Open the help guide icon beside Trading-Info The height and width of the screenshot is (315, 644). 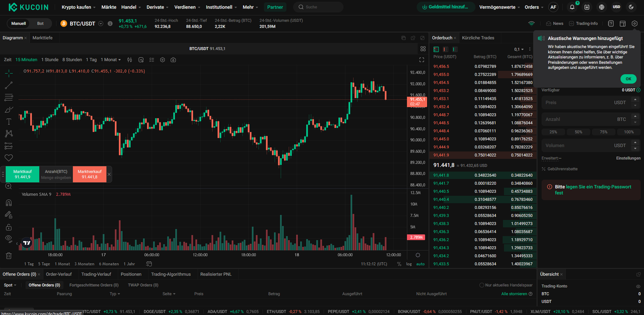pyautogui.click(x=611, y=24)
